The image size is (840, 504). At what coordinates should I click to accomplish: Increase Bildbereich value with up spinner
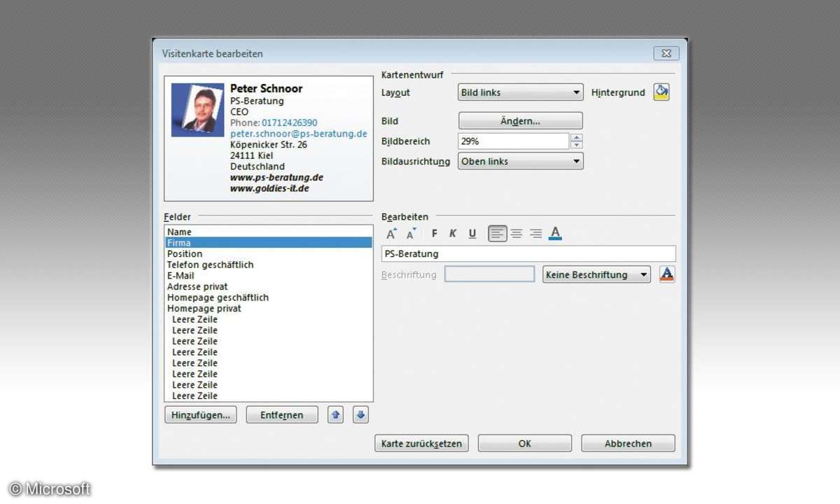(576, 137)
